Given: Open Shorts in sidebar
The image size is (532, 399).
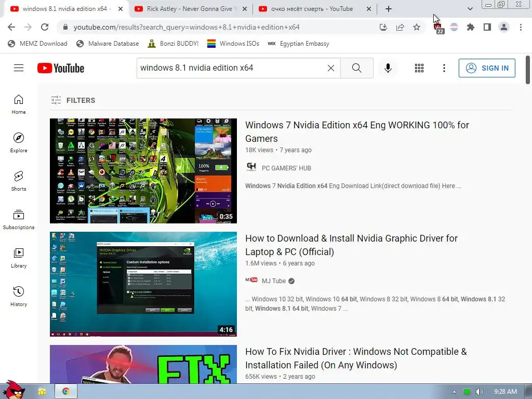Looking at the screenshot, I should coord(19,181).
